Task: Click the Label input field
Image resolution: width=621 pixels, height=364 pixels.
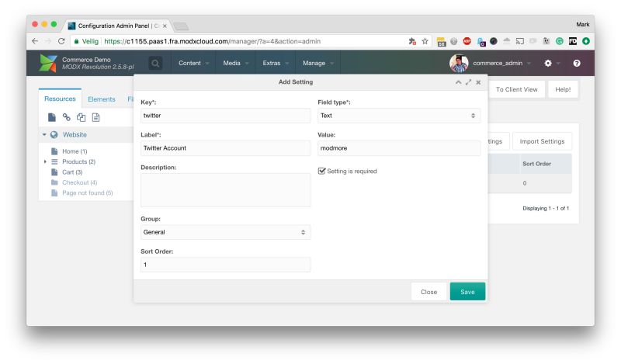Action: [225, 148]
